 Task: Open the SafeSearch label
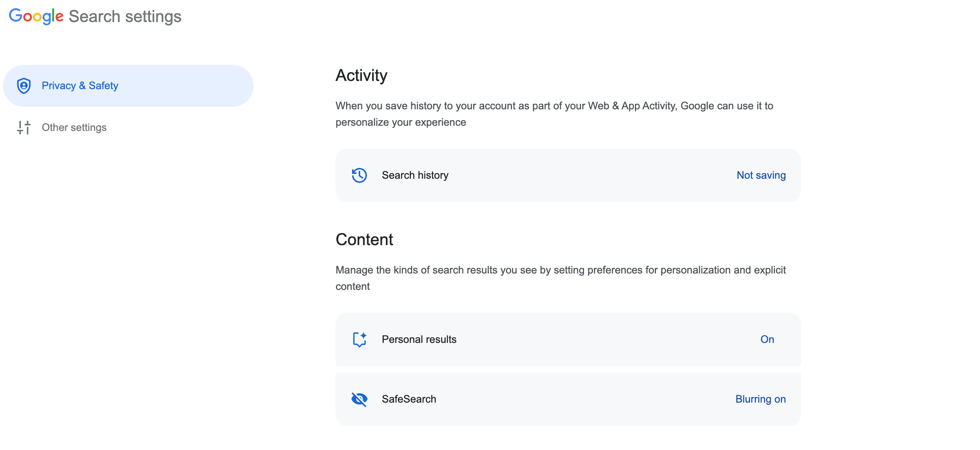pyautogui.click(x=409, y=399)
